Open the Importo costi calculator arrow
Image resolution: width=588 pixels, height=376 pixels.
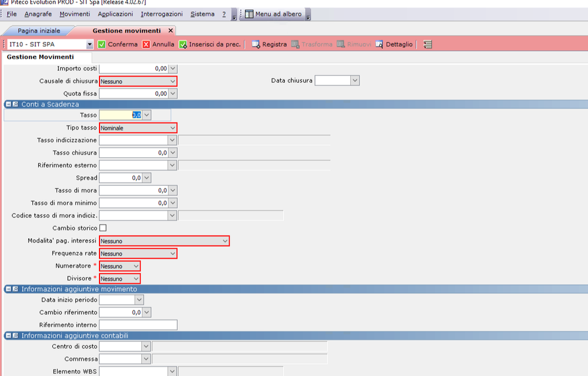[172, 68]
